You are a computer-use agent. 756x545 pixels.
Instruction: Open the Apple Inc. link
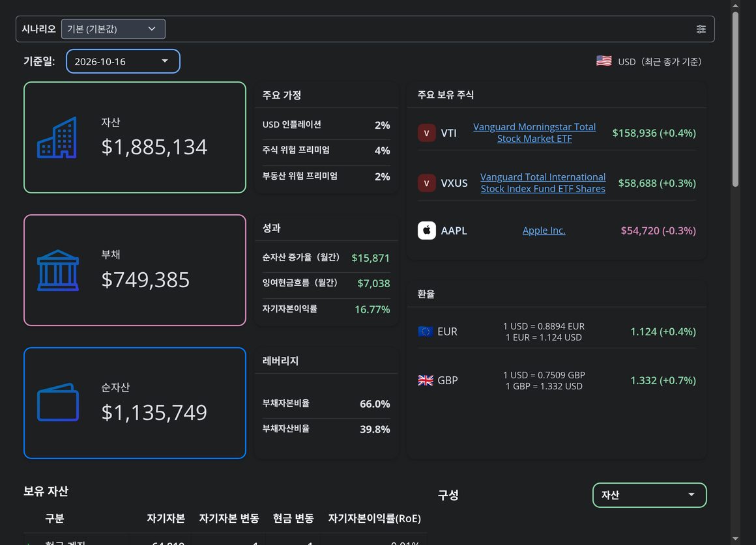tap(544, 231)
